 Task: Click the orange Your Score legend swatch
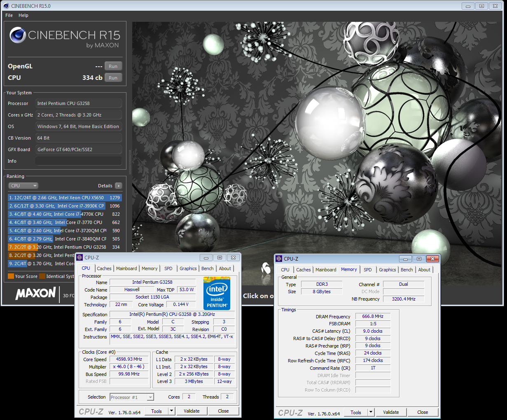click(x=11, y=276)
